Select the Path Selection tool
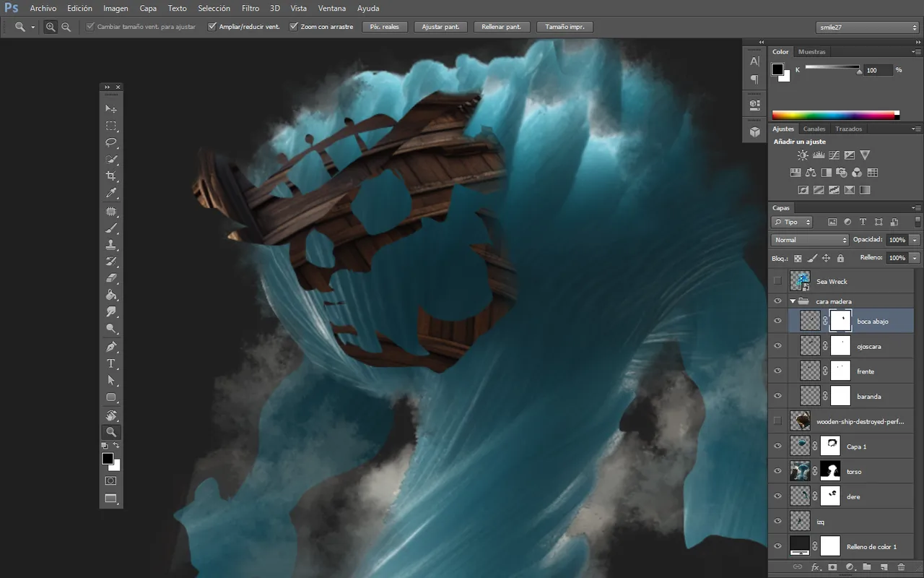 point(110,380)
